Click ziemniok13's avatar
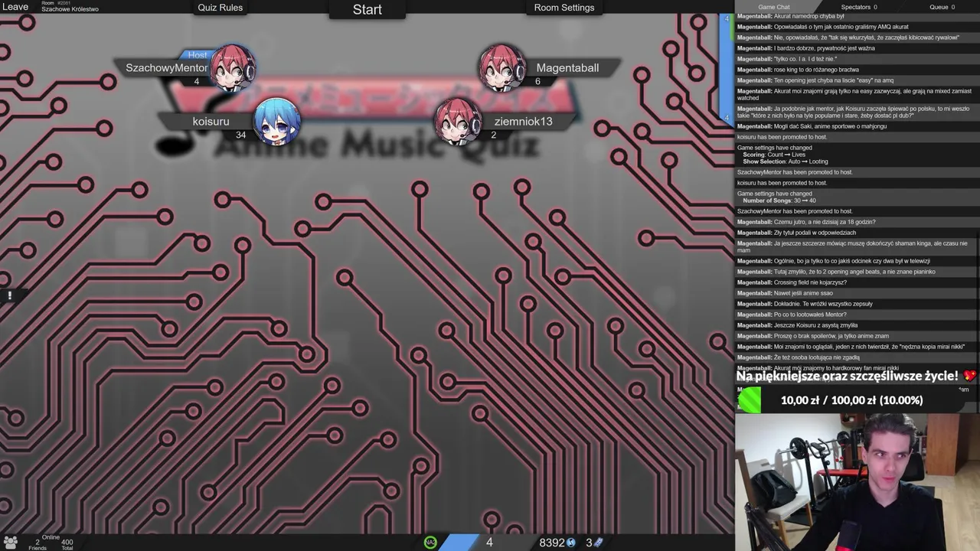Image resolution: width=980 pixels, height=551 pixels. pos(458,122)
